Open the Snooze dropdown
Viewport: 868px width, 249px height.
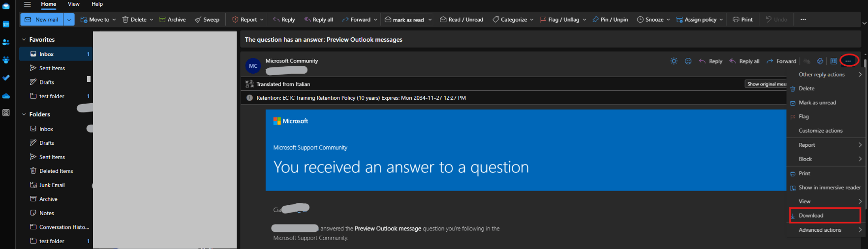coord(653,20)
